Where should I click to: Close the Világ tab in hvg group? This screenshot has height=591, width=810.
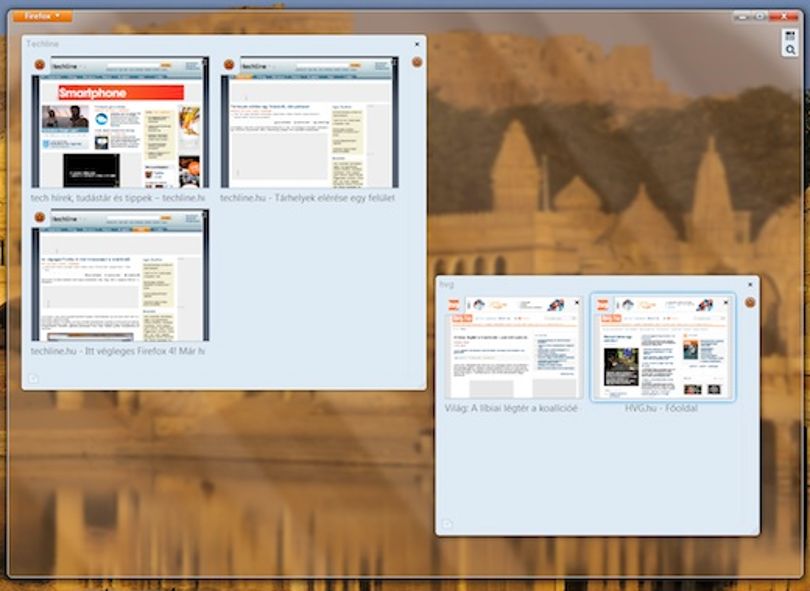[x=577, y=303]
